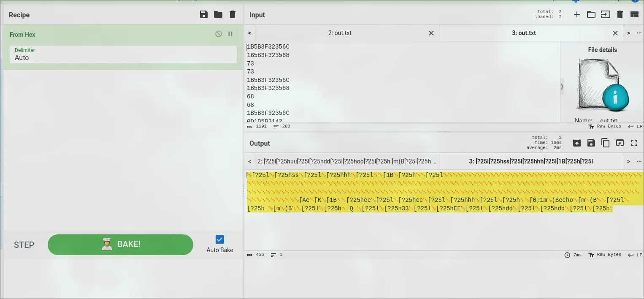The height and width of the screenshot is (299, 644).
Task: Copy the raw output to the clipboard
Action: point(606,143)
